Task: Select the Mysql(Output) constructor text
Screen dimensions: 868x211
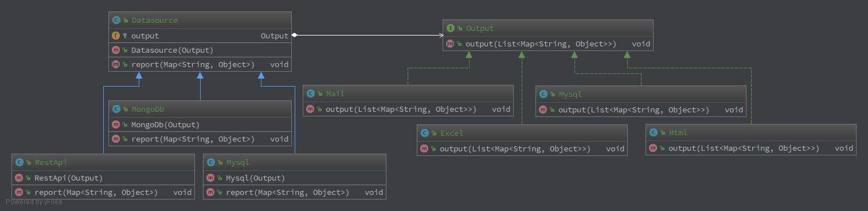Action: 255,178
